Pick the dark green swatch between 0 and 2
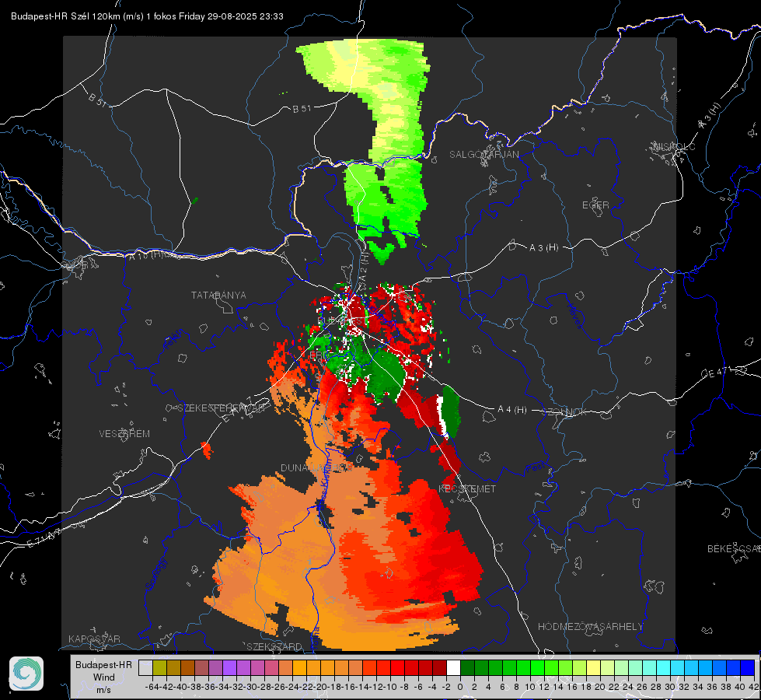 coord(467,667)
